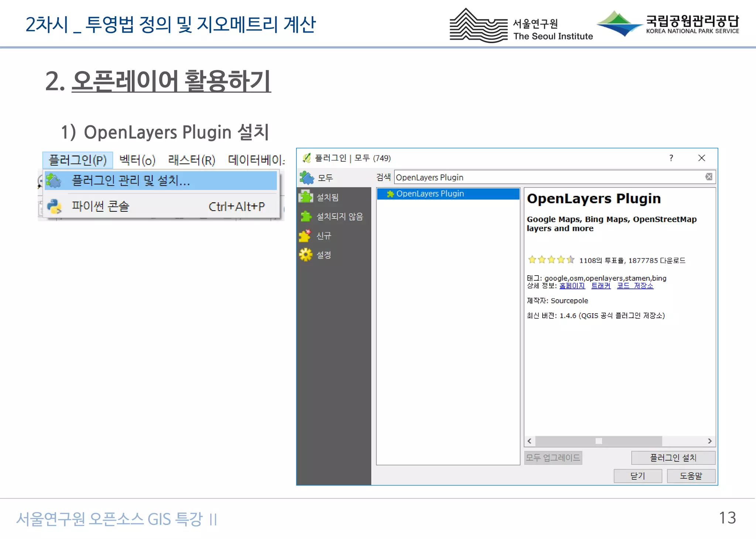Click the OpenLayers Plugin heading in details pane

pyautogui.click(x=594, y=199)
